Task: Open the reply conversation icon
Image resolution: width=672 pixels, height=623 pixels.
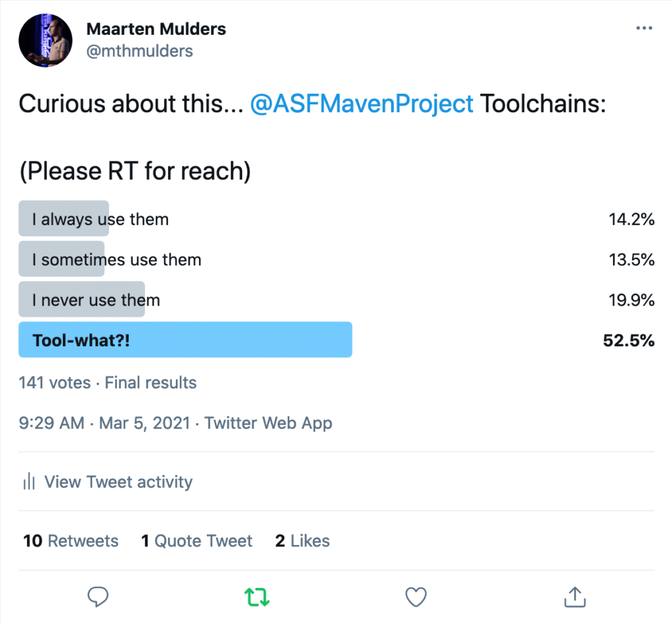Action: pyautogui.click(x=98, y=597)
